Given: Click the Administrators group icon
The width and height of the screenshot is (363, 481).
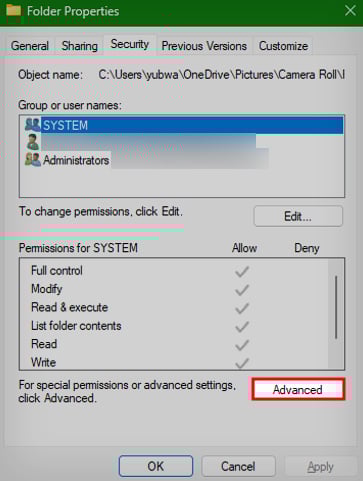Looking at the screenshot, I should (33, 160).
